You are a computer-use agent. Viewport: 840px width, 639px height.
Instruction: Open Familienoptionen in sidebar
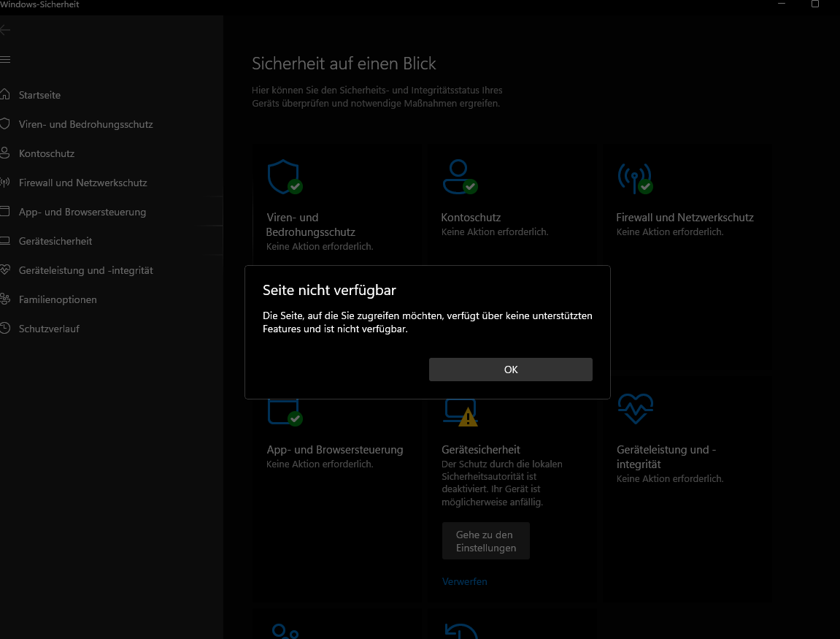tap(58, 299)
